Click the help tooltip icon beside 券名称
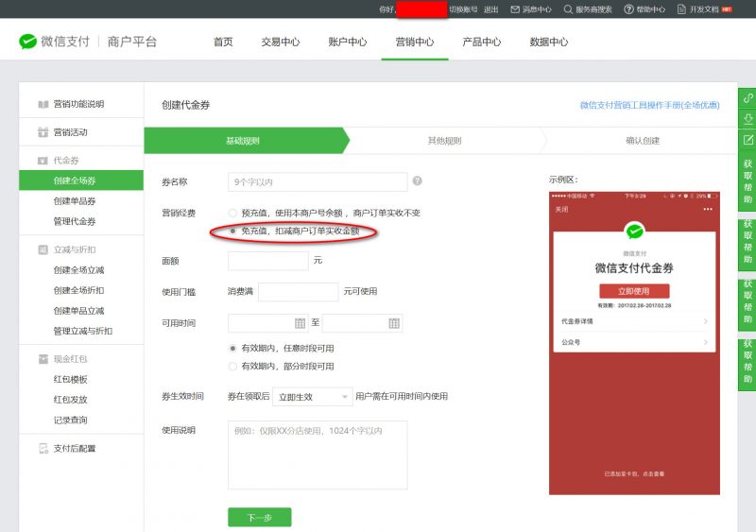 417,180
